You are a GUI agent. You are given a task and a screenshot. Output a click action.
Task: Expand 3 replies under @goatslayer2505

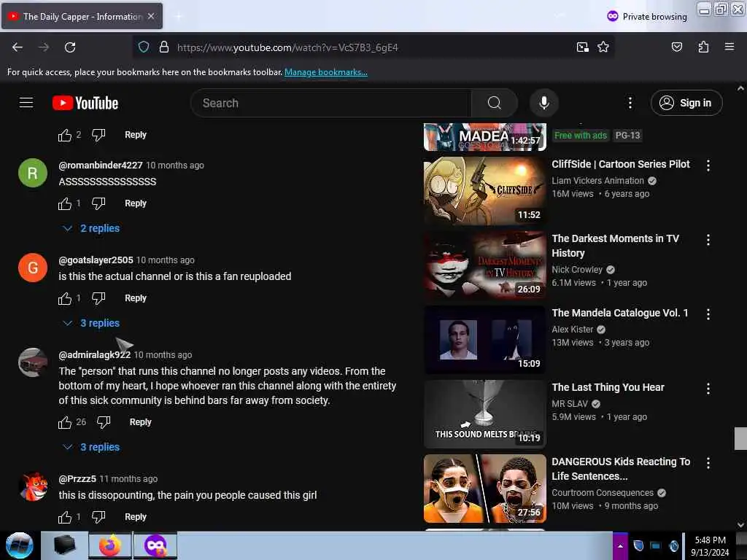click(91, 323)
